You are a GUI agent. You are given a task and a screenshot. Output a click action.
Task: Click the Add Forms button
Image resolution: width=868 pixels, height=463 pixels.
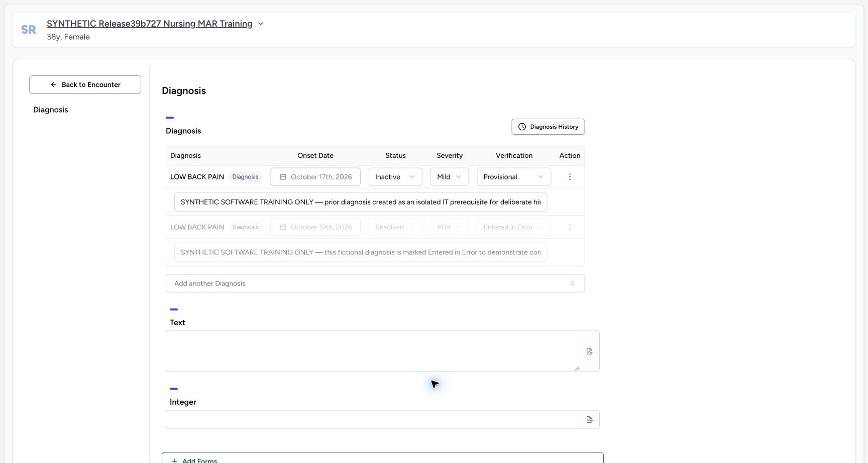click(383, 459)
